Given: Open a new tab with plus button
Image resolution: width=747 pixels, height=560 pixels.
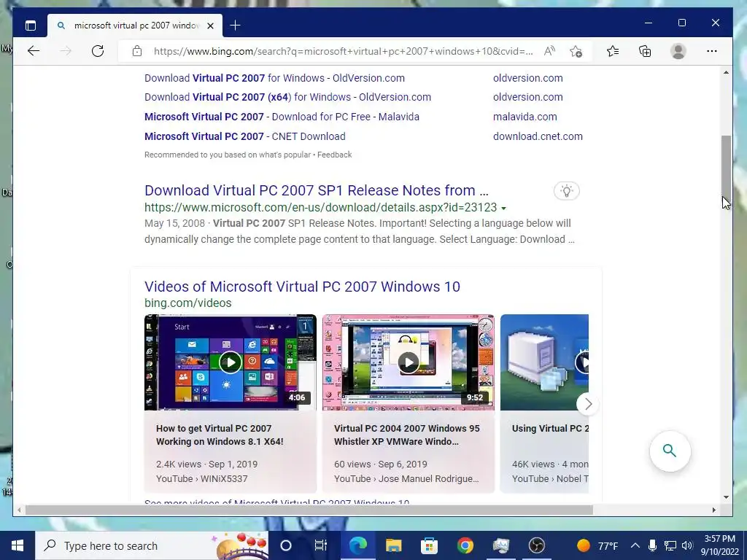Looking at the screenshot, I should coord(235,26).
